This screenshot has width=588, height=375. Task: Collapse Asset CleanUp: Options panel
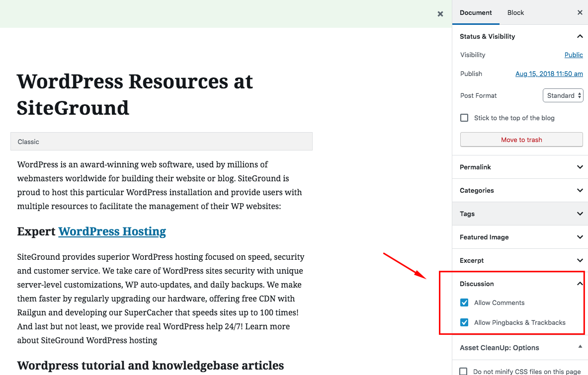tap(580, 347)
